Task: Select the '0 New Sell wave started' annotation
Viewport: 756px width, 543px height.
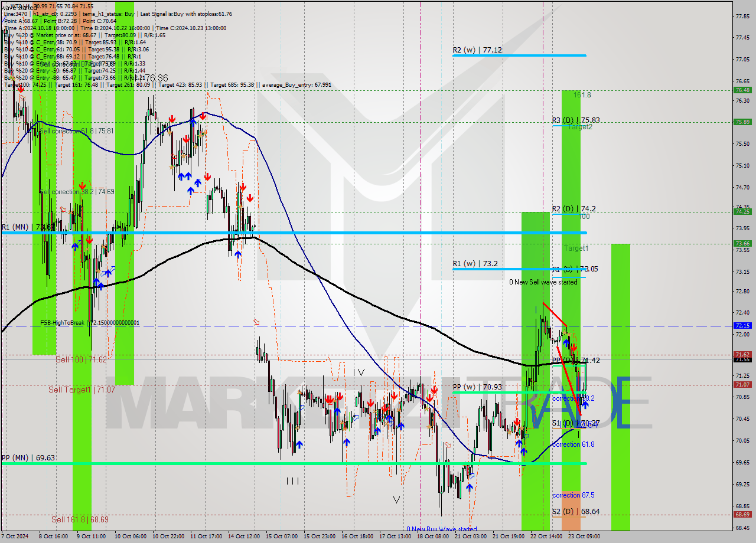Action: click(x=543, y=282)
